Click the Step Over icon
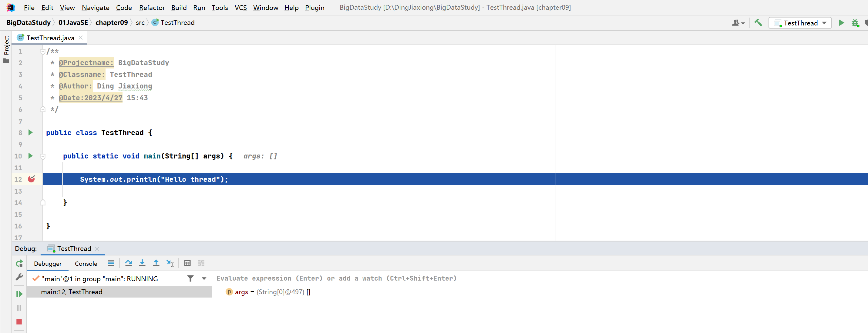868x333 pixels. 128,263
